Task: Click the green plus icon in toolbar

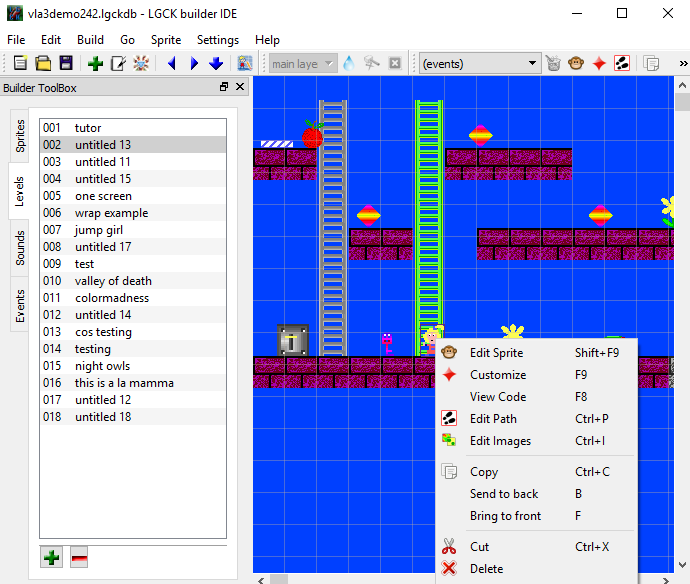Action: coord(95,64)
